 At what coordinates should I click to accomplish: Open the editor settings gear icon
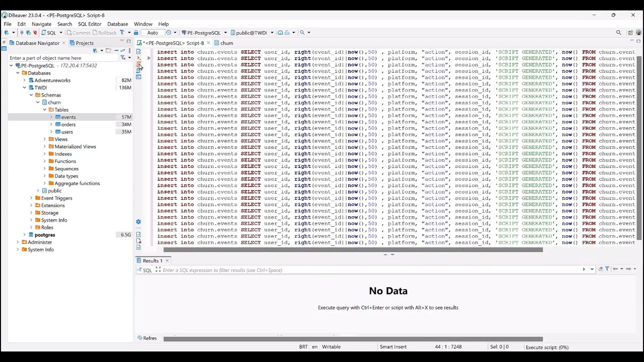[x=138, y=222]
